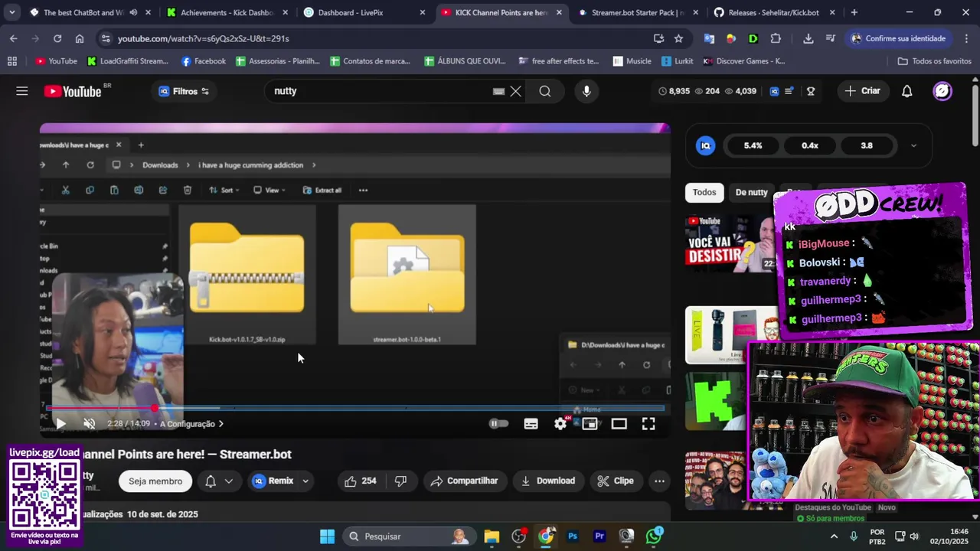Open the Filtros filter options
Viewport: 980px width, 551px height.
coord(184,91)
